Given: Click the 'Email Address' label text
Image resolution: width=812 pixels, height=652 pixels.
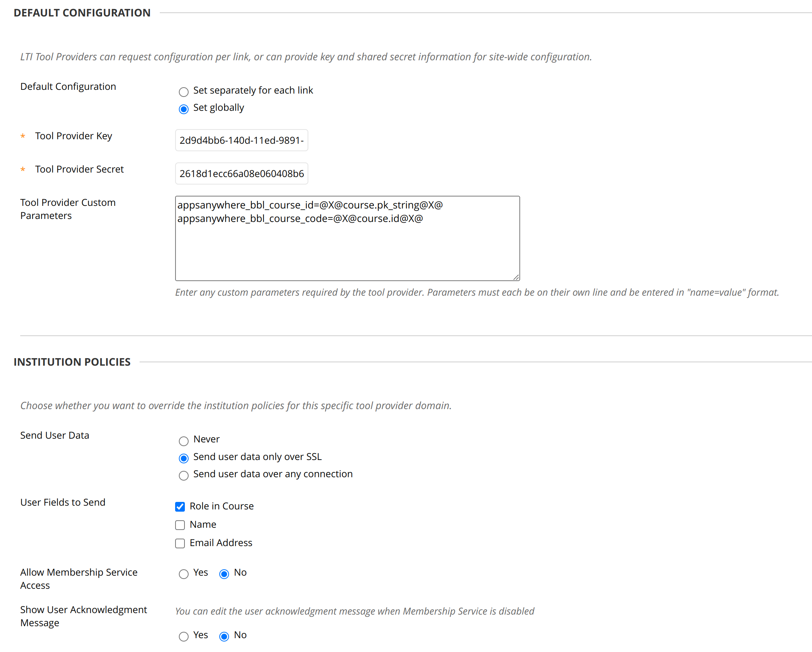Looking at the screenshot, I should 221,543.
